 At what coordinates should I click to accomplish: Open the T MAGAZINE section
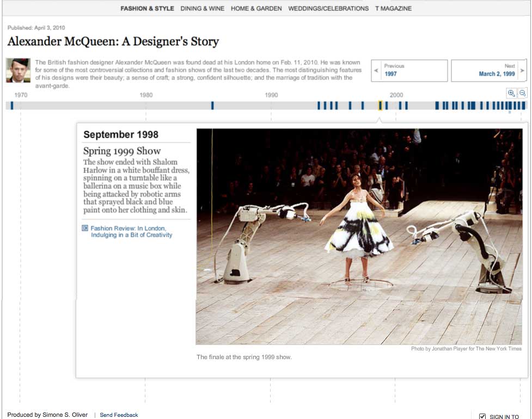(x=393, y=8)
